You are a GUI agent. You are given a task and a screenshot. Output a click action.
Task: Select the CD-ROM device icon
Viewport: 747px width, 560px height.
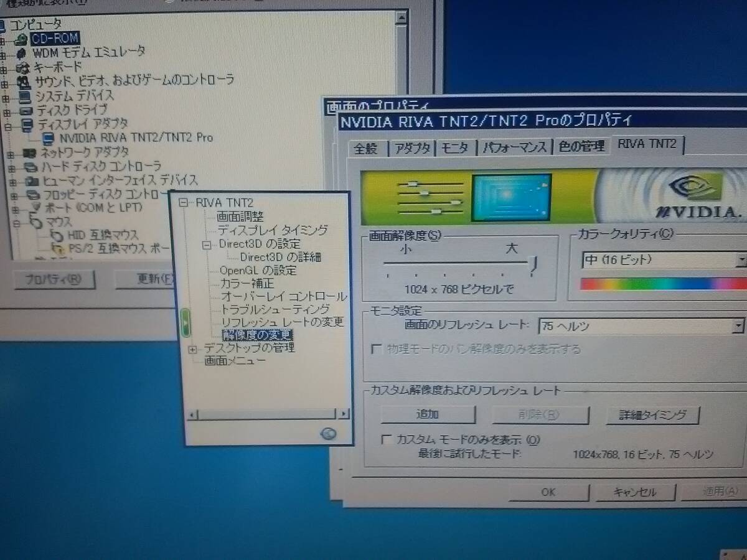(21, 39)
